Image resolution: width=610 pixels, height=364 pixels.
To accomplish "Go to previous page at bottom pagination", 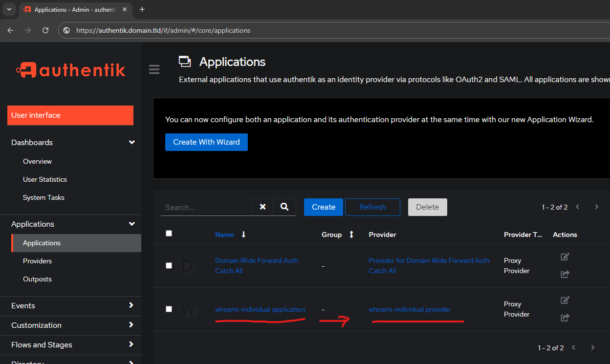I will [x=574, y=347].
